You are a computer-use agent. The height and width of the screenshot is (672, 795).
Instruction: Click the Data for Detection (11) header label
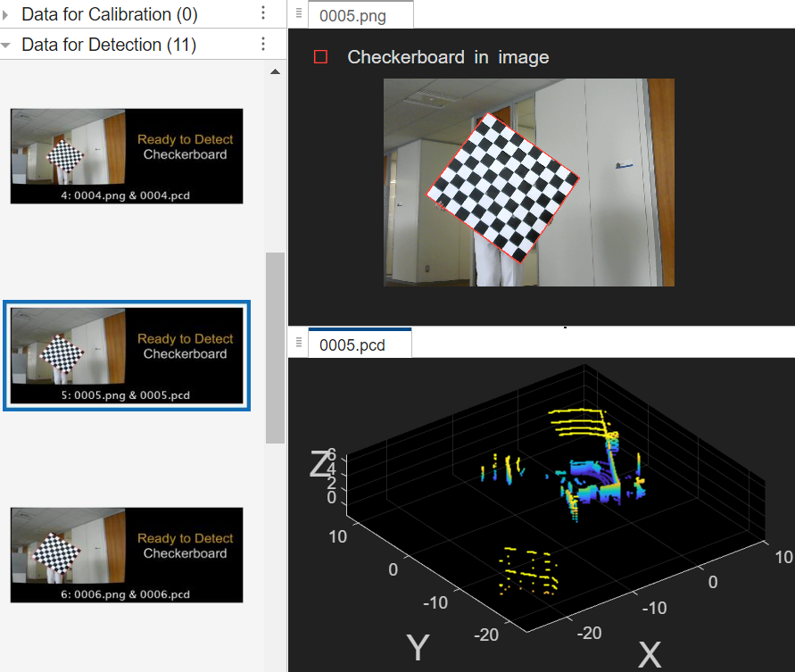(x=109, y=45)
